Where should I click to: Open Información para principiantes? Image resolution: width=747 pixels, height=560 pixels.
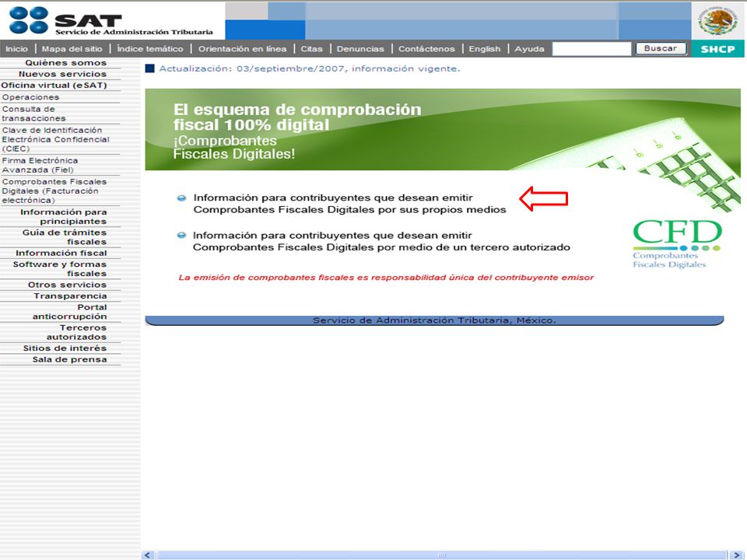click(x=63, y=217)
